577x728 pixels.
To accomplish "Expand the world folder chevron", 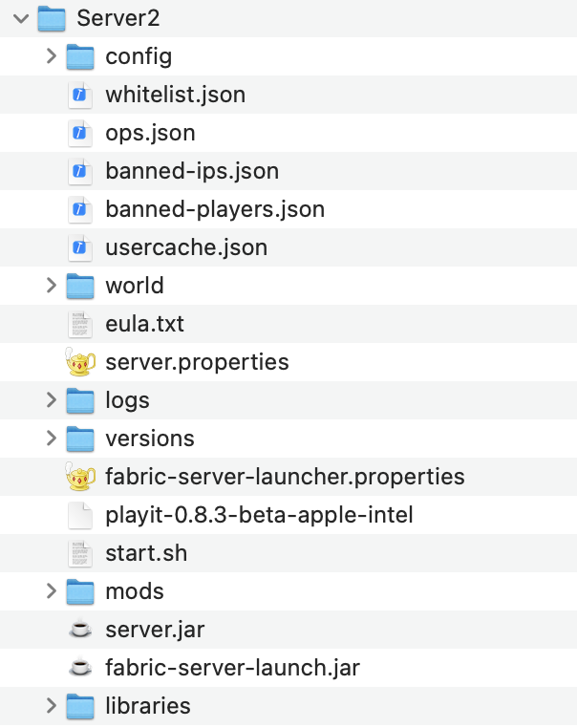I will 52,285.
